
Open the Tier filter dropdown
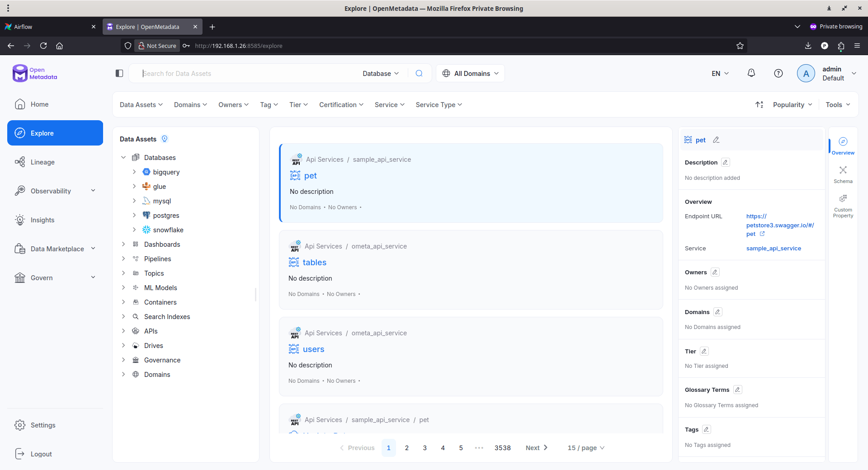pyautogui.click(x=298, y=105)
